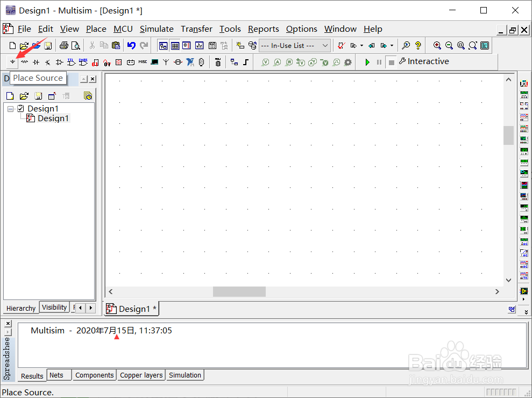
Task: Switch to the Copper layers tab
Action: [141, 375]
